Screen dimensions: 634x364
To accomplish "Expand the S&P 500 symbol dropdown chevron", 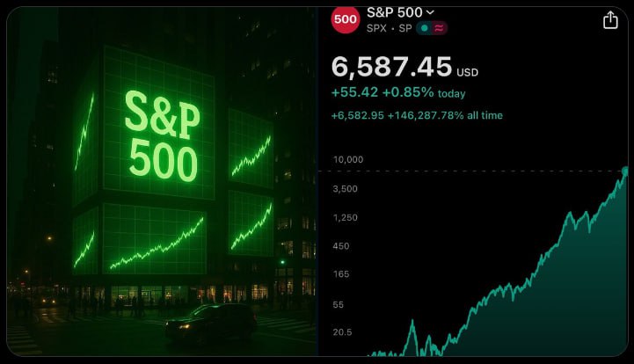I will click(x=430, y=12).
